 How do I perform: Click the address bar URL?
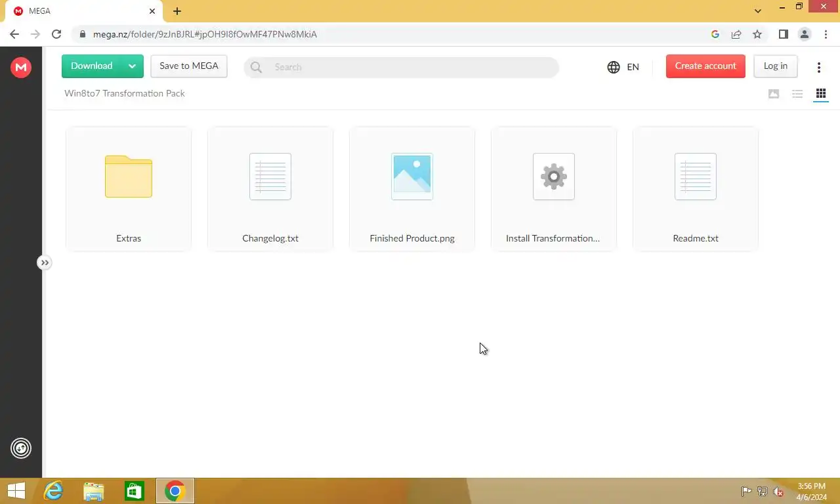(205, 34)
